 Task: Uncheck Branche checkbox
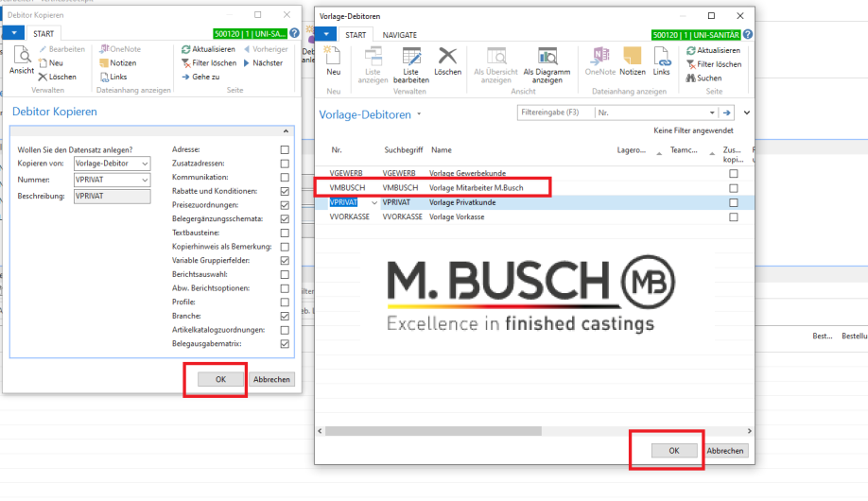pos(285,316)
